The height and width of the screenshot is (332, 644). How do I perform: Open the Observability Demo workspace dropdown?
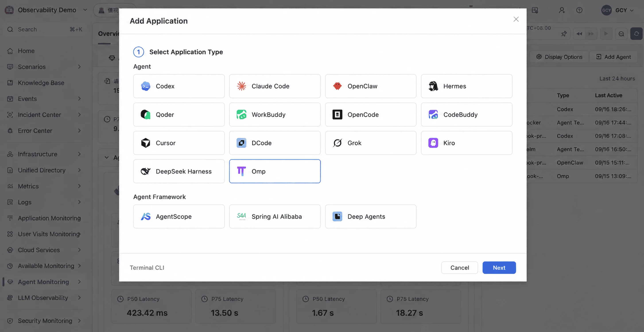(46, 10)
